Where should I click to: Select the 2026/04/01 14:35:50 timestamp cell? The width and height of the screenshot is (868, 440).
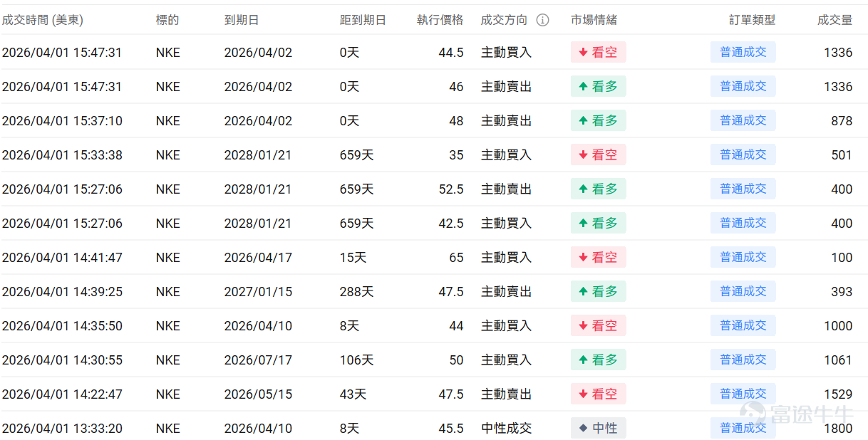click(x=62, y=326)
